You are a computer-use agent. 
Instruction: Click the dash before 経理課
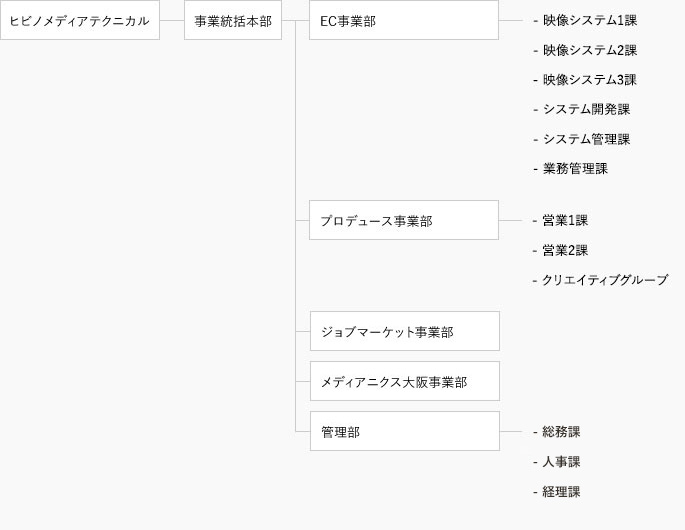[x=535, y=492]
